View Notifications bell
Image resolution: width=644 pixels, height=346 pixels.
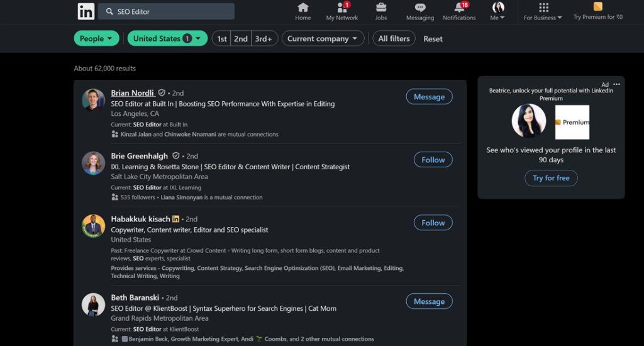(459, 11)
